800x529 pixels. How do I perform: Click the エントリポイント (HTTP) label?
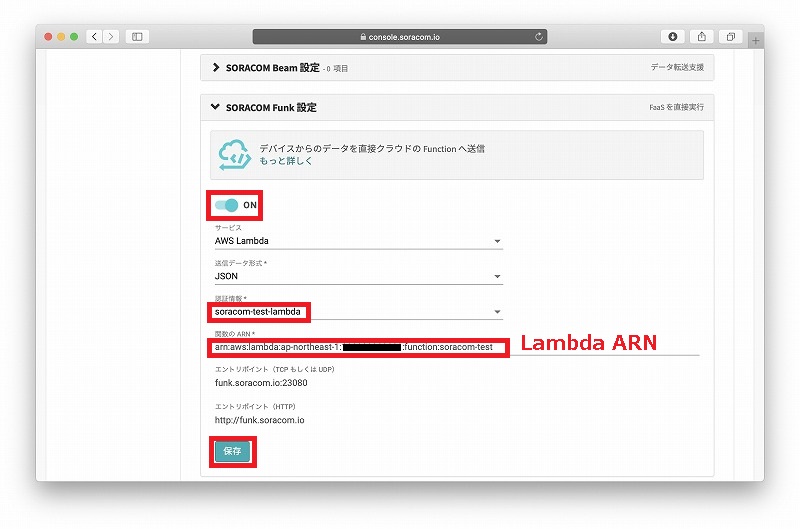tap(255, 407)
